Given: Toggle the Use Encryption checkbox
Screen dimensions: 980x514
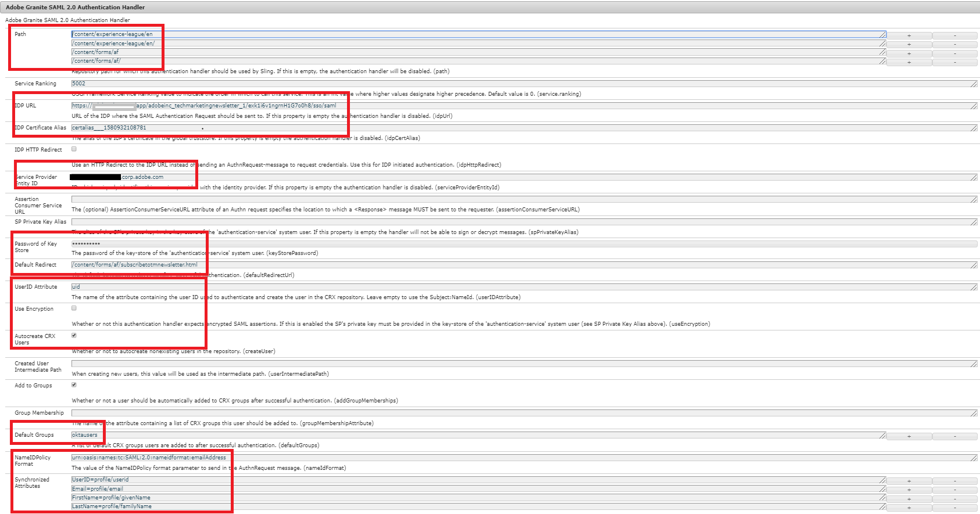Looking at the screenshot, I should pyautogui.click(x=74, y=308).
